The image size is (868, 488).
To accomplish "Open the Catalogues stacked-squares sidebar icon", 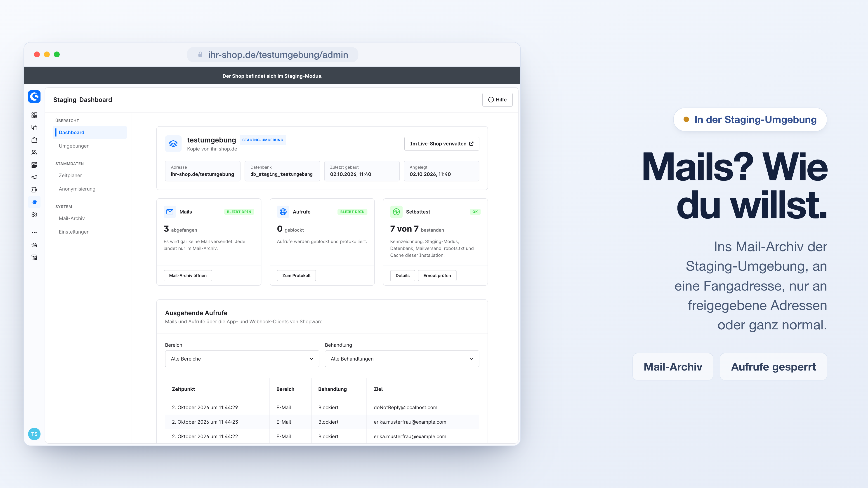I will click(34, 128).
